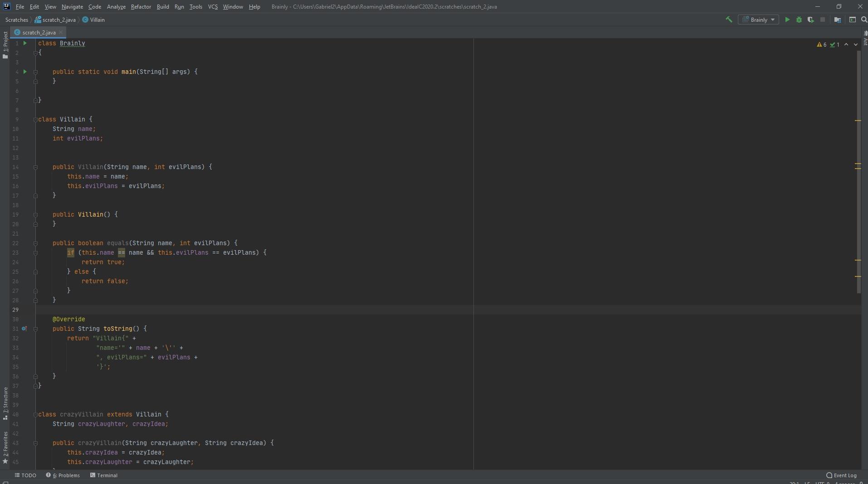Open the Refactor menu
This screenshot has height=484, width=868.
point(141,7)
